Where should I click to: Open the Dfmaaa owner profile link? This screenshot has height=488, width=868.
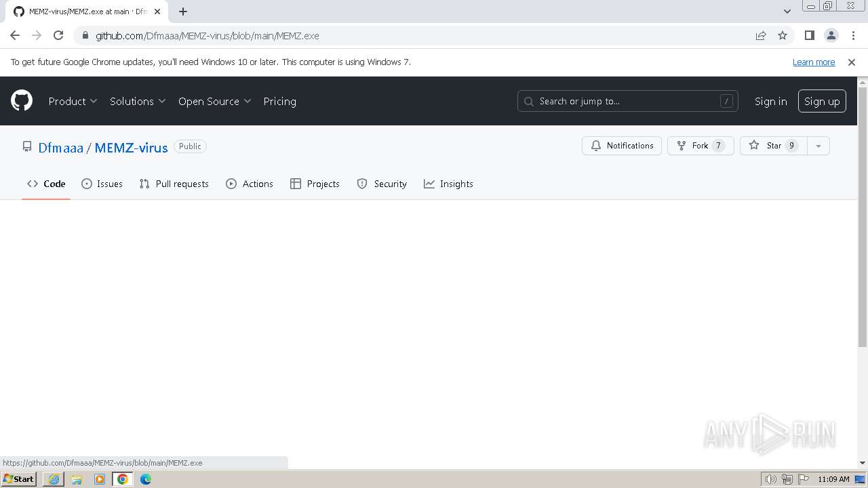(60, 147)
